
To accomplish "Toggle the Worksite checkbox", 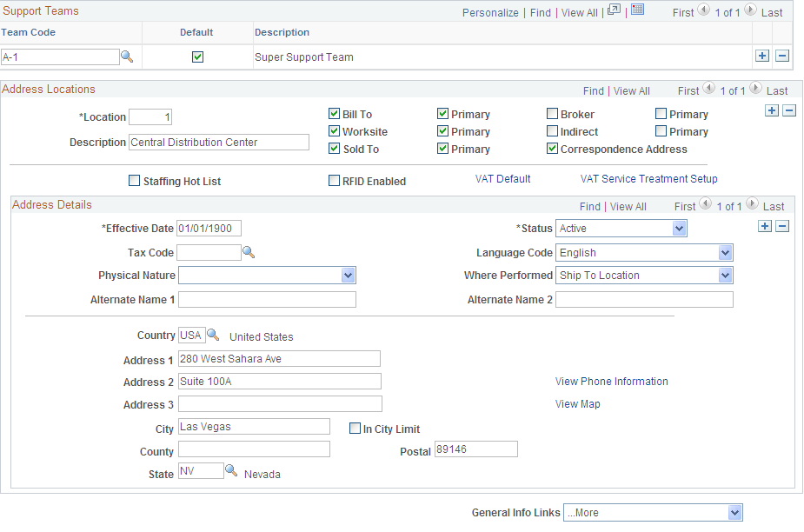I will [335, 130].
